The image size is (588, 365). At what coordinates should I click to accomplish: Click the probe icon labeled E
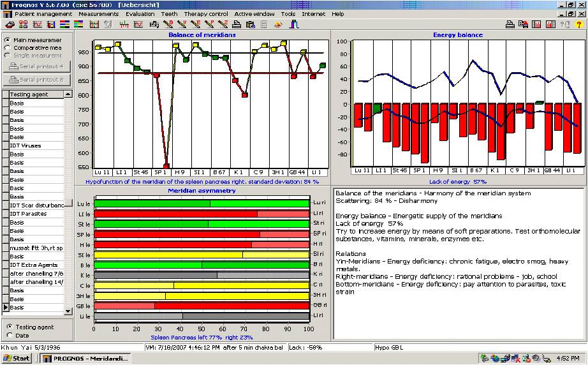click(195, 25)
